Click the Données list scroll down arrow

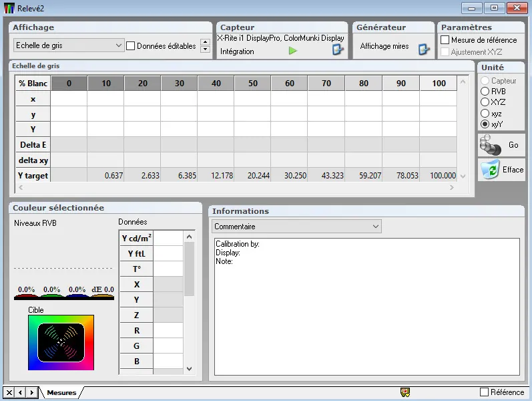point(190,369)
